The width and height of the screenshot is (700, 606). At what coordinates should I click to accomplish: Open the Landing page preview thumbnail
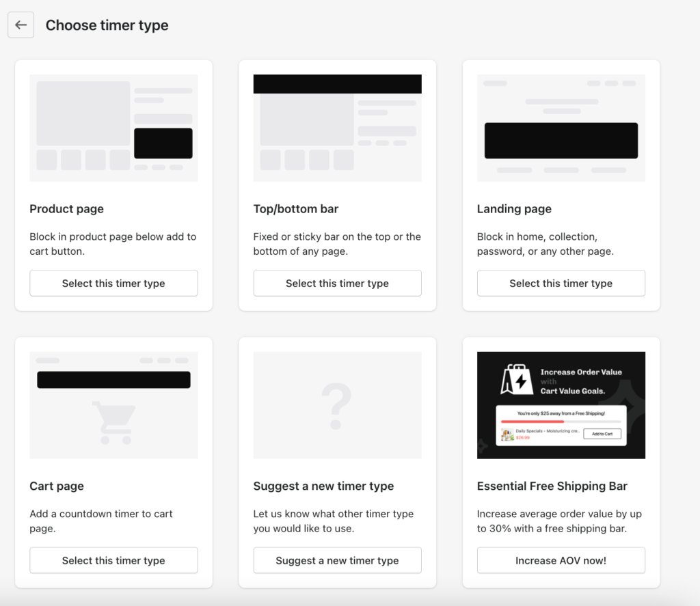click(x=561, y=128)
